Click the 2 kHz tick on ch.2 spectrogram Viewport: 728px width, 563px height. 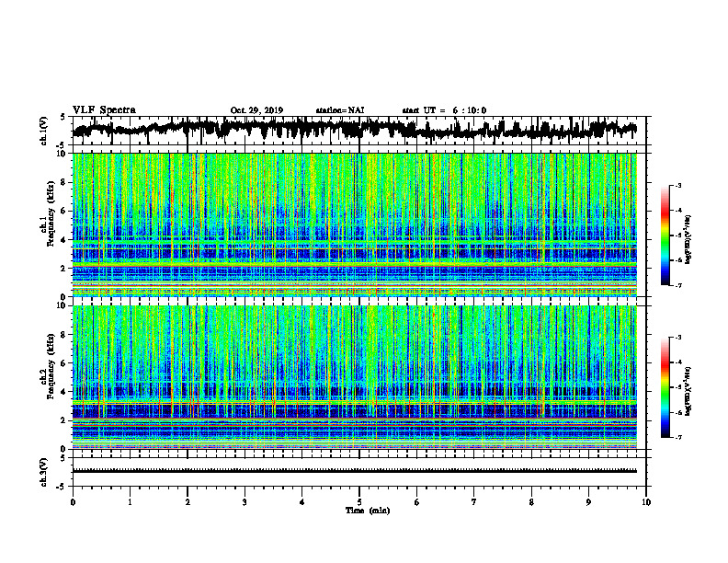[64, 420]
